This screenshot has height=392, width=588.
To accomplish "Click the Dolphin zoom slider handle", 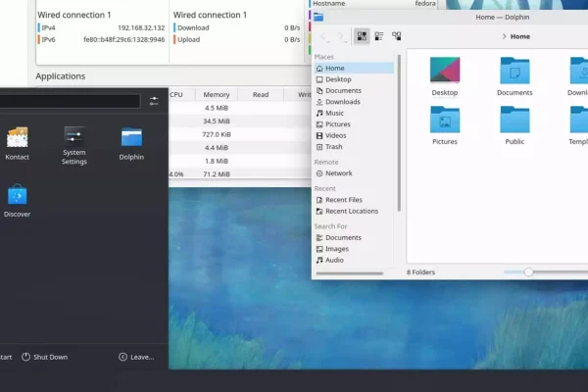I will [x=528, y=272].
